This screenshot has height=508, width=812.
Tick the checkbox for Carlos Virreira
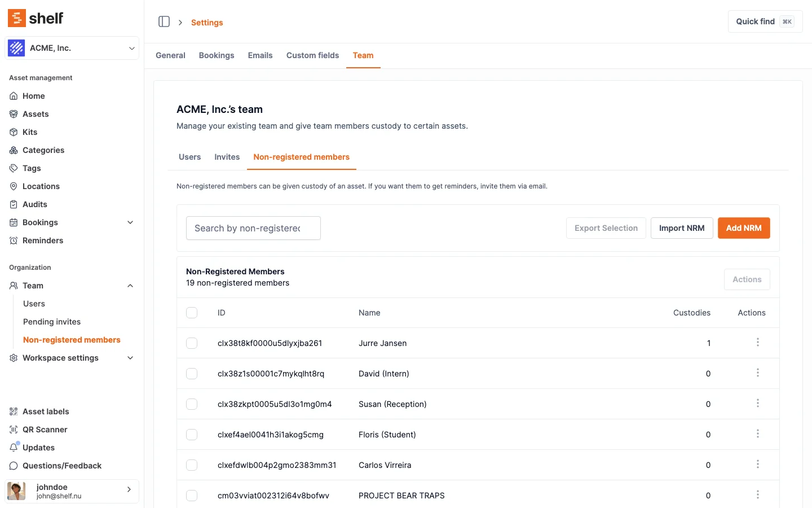[192, 465]
